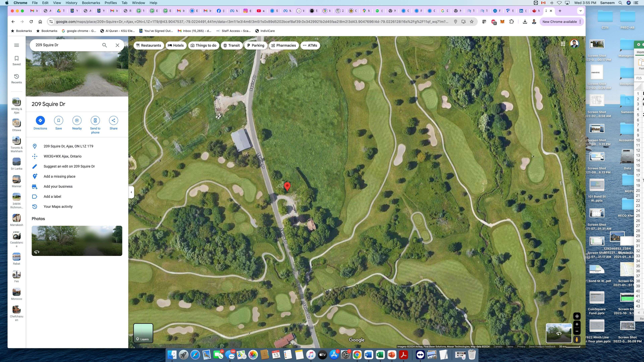The image size is (644, 362).
Task: Click the Nearby icon
Action: (x=77, y=120)
